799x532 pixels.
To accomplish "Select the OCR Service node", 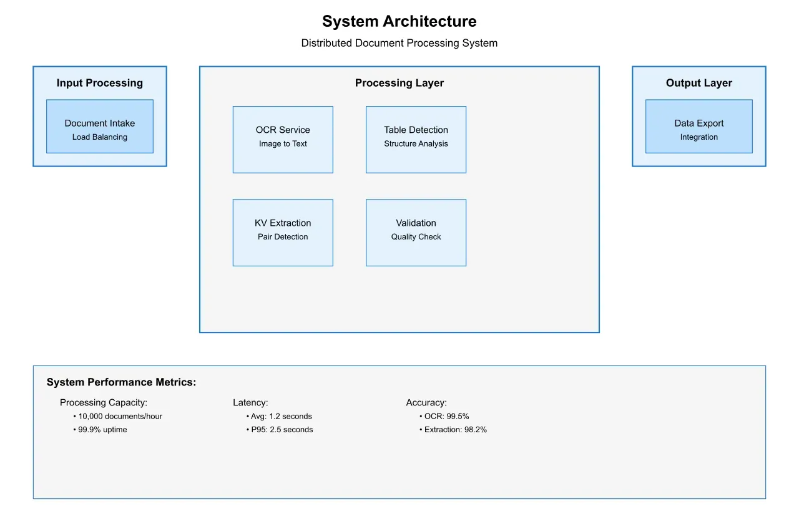I will [x=283, y=139].
